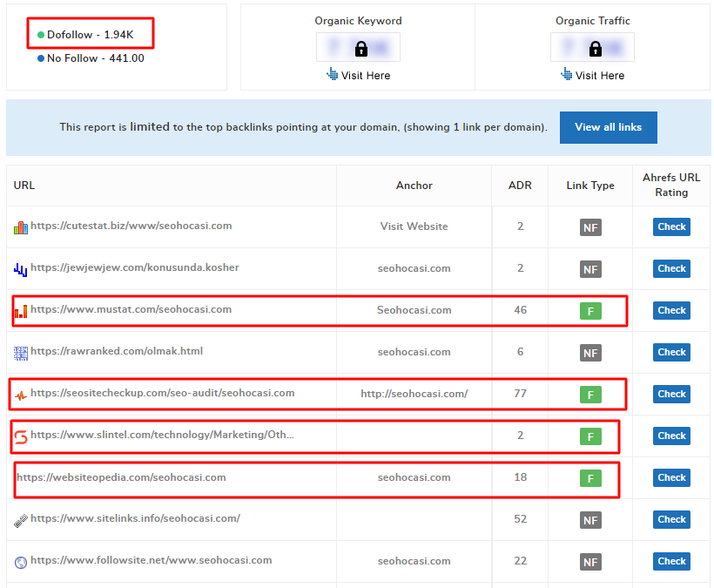
Task: Click the NF badge in the sitelinks.info row
Action: click(590, 520)
